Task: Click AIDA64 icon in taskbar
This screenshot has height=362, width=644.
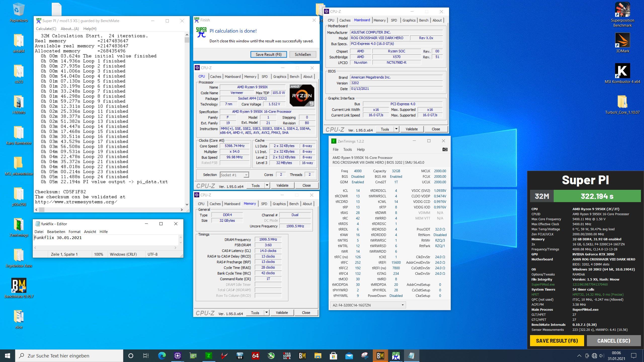Action: (255, 356)
